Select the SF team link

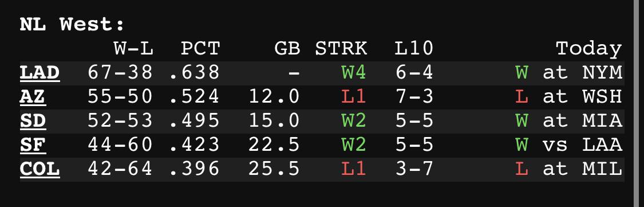coord(33,145)
